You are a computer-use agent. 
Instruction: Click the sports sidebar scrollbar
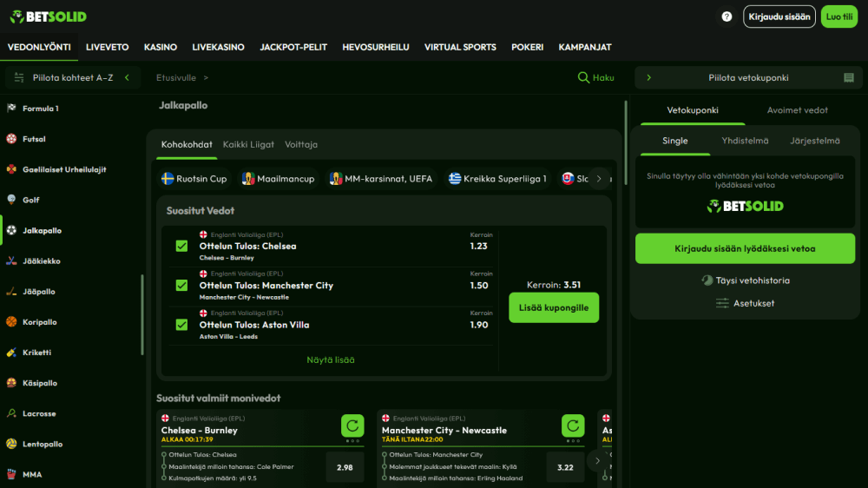point(142,314)
